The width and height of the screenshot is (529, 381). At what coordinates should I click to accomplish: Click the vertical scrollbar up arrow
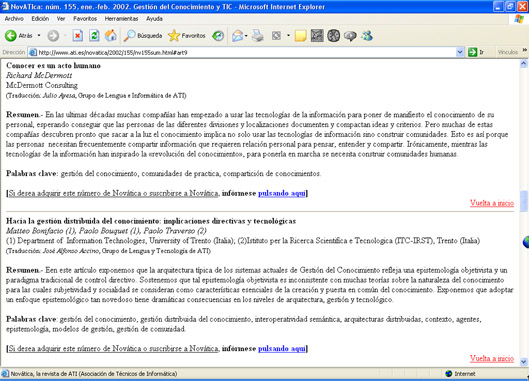click(x=524, y=64)
